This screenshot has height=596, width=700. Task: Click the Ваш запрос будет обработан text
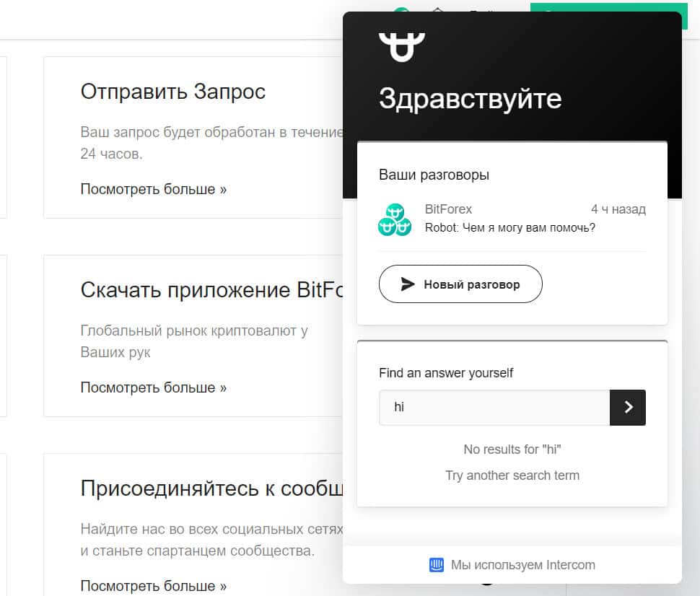[211, 143]
